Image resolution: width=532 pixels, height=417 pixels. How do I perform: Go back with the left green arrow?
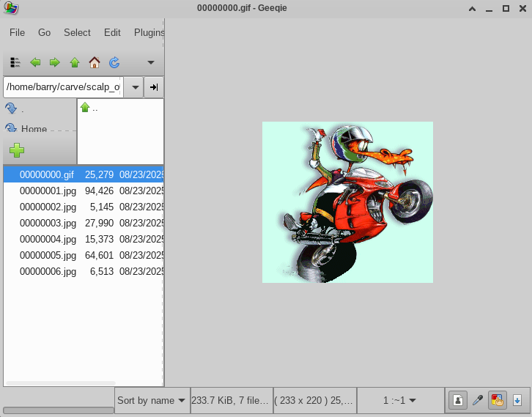(x=35, y=62)
